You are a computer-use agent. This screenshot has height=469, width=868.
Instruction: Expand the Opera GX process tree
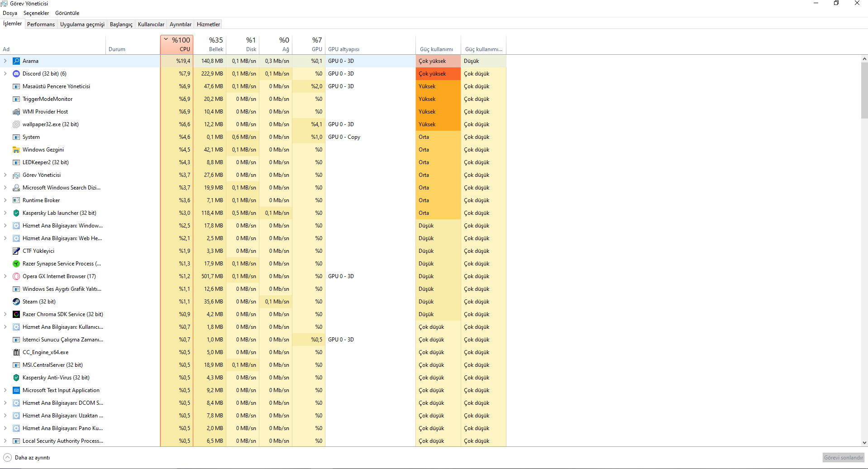(x=5, y=276)
